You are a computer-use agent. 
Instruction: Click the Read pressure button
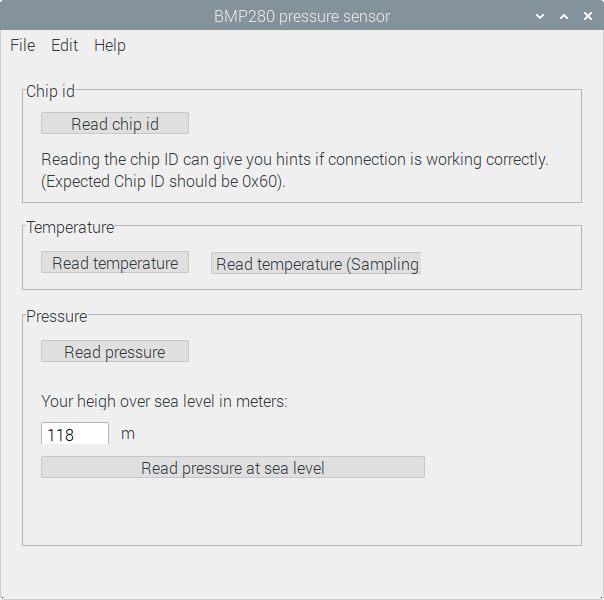(x=115, y=352)
